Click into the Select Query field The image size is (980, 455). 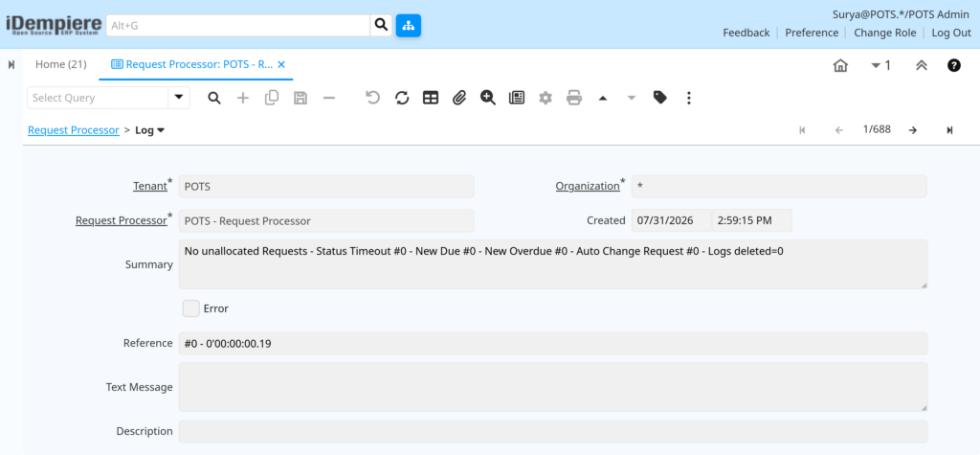98,98
